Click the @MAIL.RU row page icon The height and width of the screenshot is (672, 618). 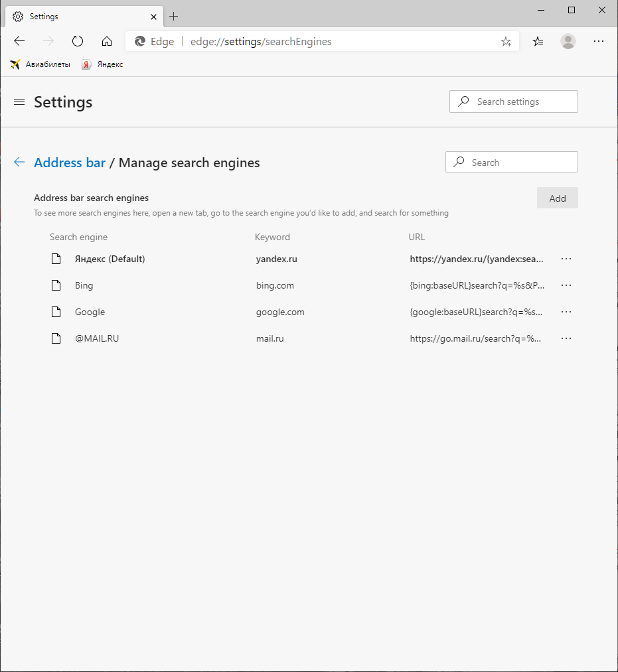coord(56,338)
